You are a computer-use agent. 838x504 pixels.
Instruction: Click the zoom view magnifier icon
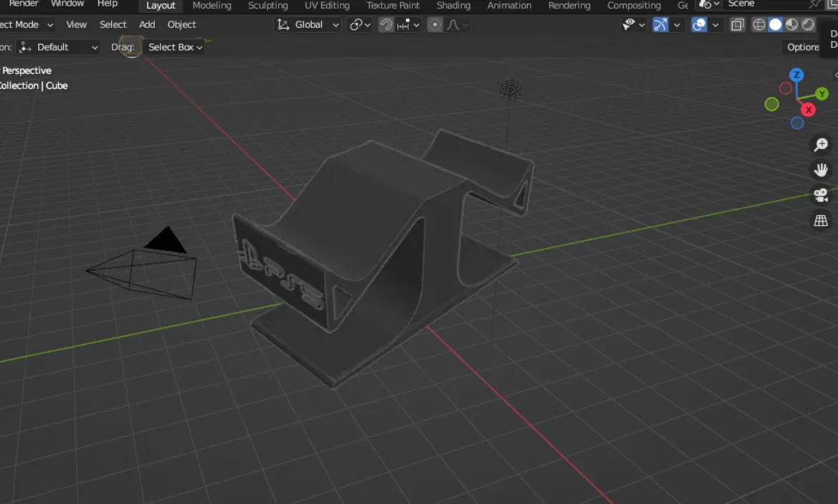click(821, 144)
